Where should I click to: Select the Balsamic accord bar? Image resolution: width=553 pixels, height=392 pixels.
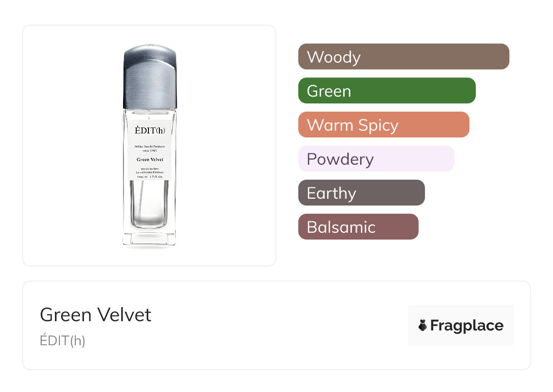pos(358,227)
